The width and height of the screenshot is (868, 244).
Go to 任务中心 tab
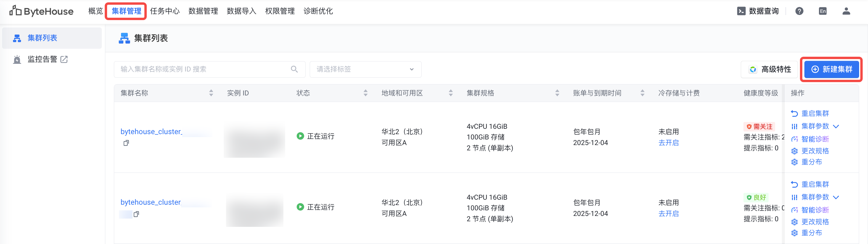(x=165, y=11)
